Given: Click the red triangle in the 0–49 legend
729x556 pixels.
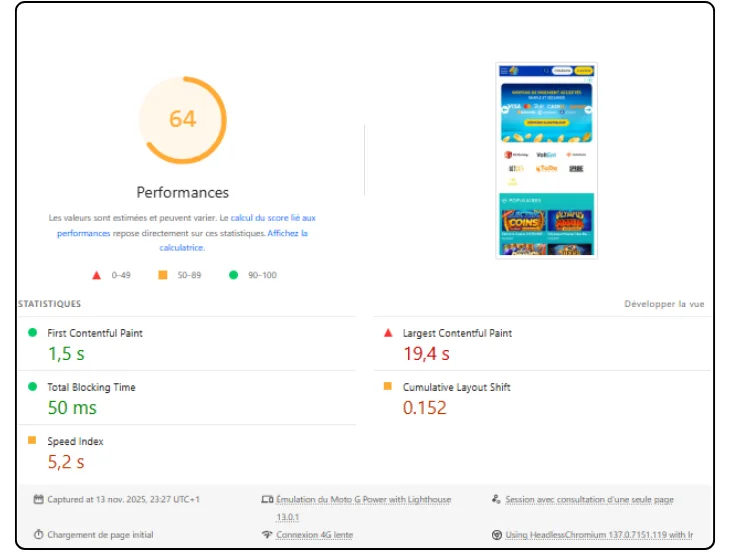Looking at the screenshot, I should point(97,274).
